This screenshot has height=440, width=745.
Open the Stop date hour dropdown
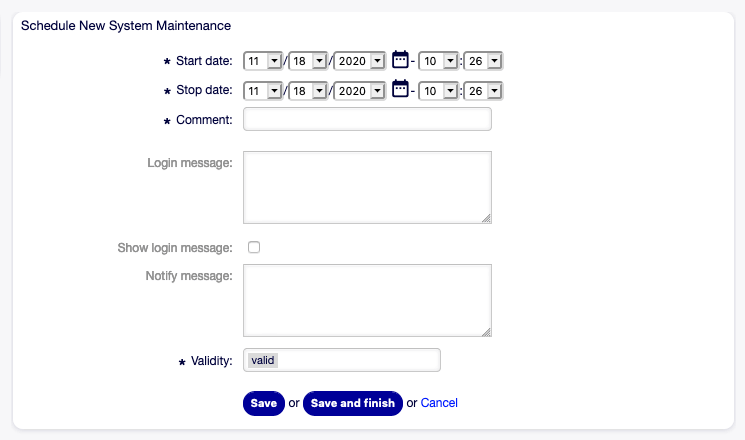tap(438, 91)
